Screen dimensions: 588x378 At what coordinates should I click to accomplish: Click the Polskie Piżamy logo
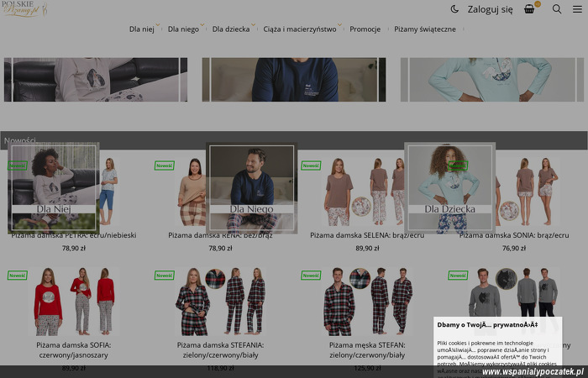pos(24,9)
